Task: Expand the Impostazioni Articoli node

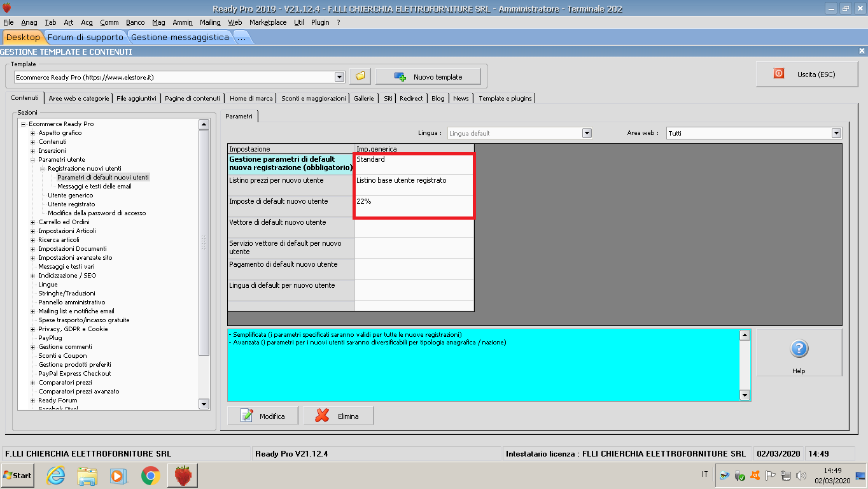Action: coord(32,231)
